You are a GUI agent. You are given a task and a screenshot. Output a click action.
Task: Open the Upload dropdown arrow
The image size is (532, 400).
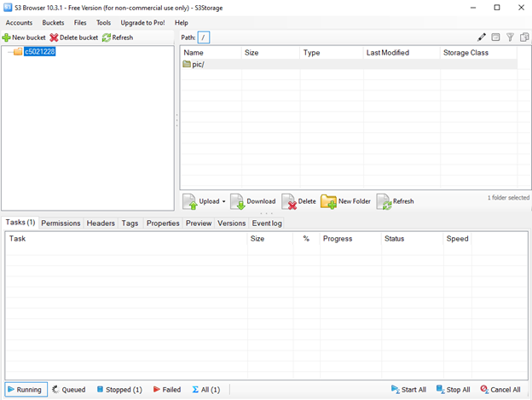224,201
